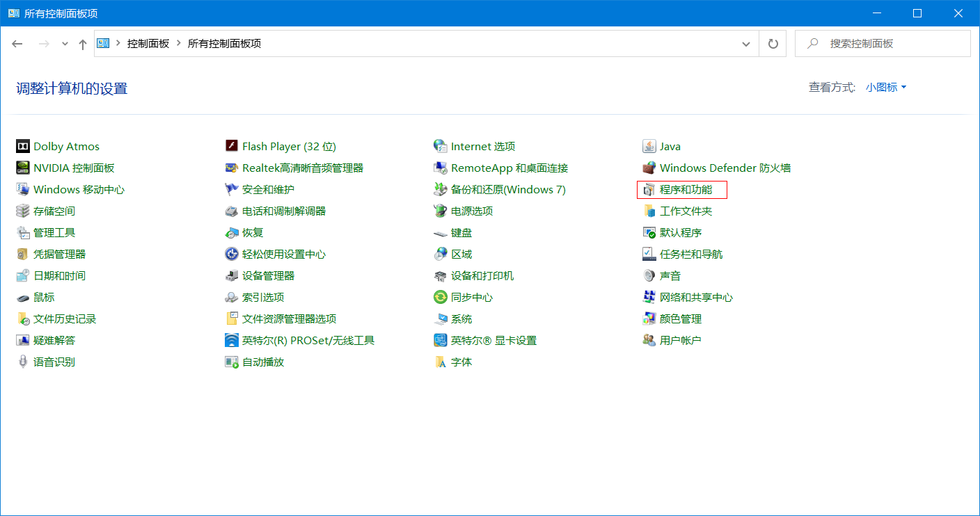Click the 程序和功能 icon

[x=649, y=189]
